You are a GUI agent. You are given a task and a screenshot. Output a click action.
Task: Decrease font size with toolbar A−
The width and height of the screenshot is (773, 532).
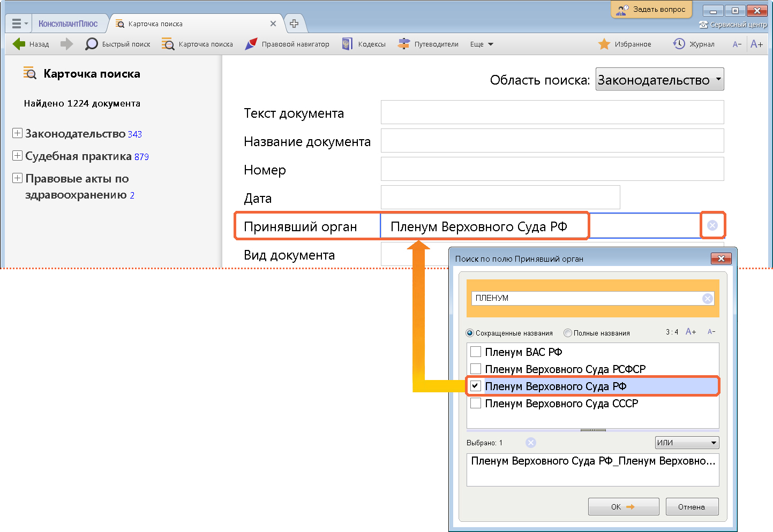point(737,44)
